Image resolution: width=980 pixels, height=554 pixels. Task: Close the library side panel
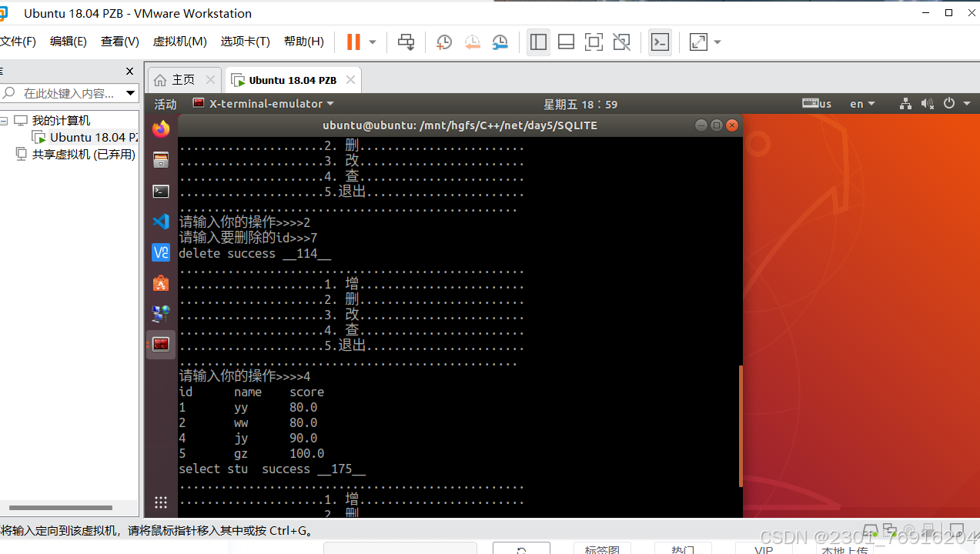point(129,71)
